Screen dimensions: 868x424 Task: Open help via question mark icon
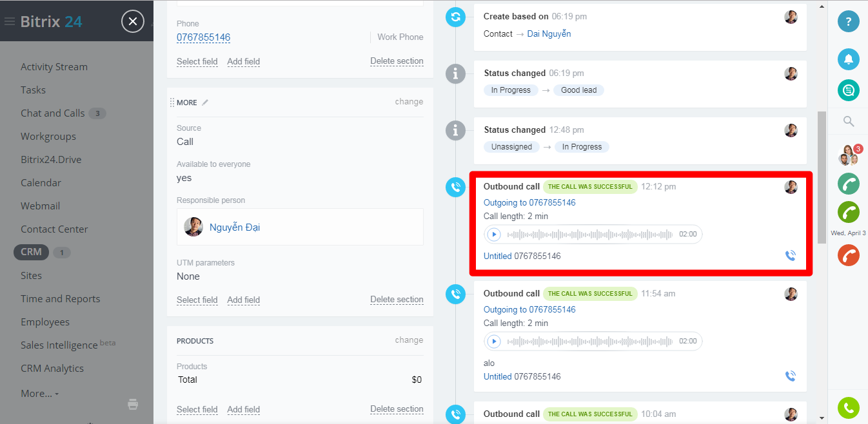point(849,21)
